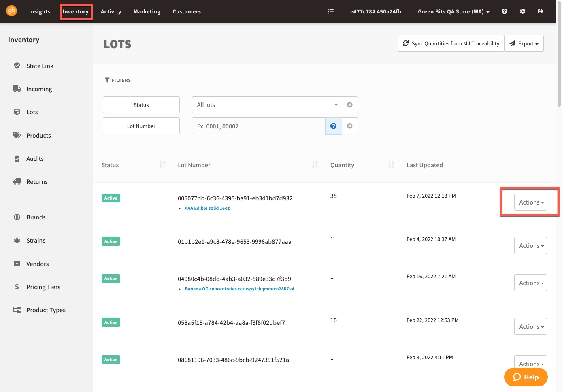Viewport: 562px width, 392px height.
Task: Open Actions for lot 01b1b2e1
Action: click(530, 245)
